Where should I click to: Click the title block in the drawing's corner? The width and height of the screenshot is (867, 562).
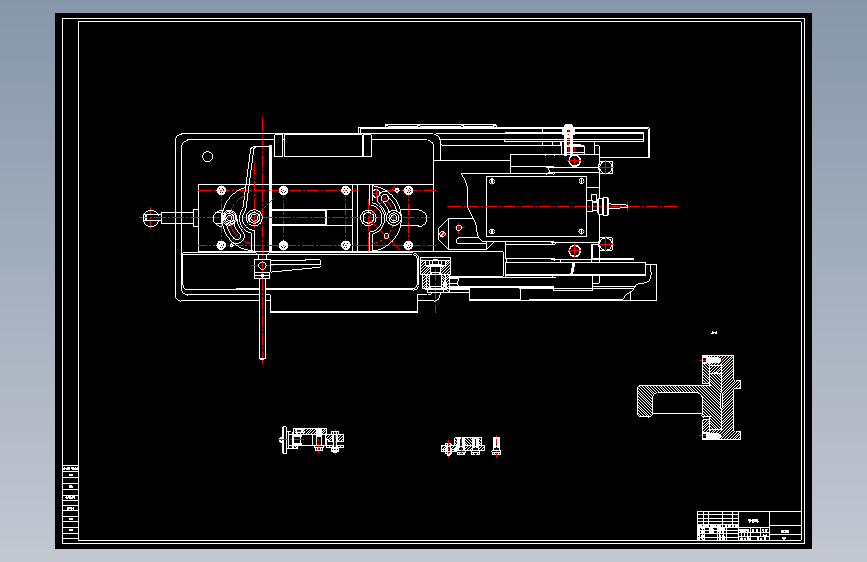click(x=749, y=526)
